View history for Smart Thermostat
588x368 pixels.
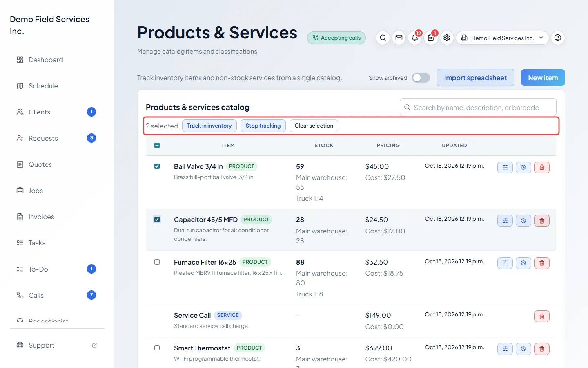(x=523, y=349)
